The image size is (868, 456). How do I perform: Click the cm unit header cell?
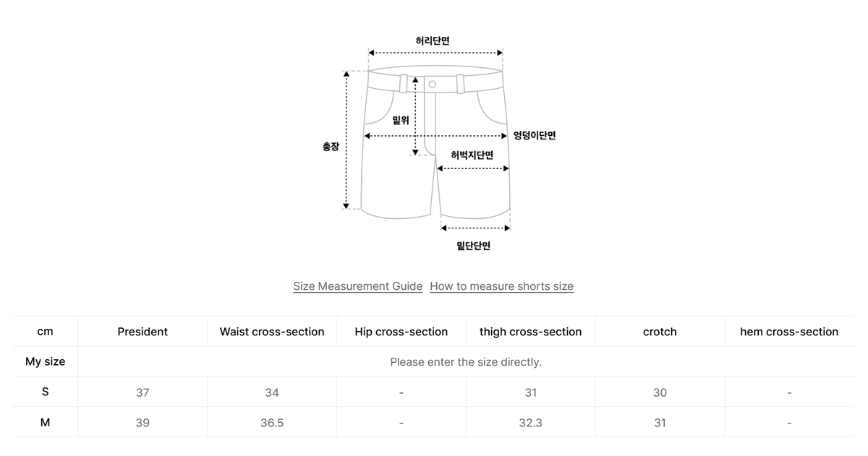pos(45,332)
